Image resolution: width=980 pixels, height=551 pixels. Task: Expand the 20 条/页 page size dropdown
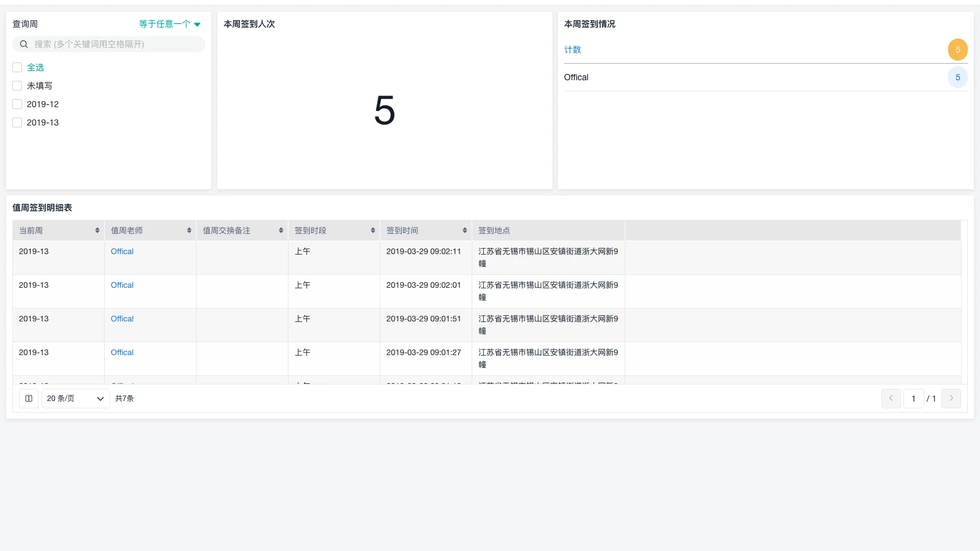(75, 399)
